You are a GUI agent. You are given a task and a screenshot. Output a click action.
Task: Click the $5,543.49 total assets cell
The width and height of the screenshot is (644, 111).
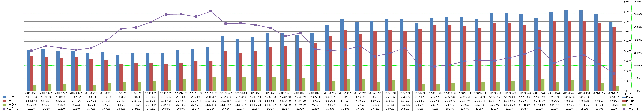(226, 97)
